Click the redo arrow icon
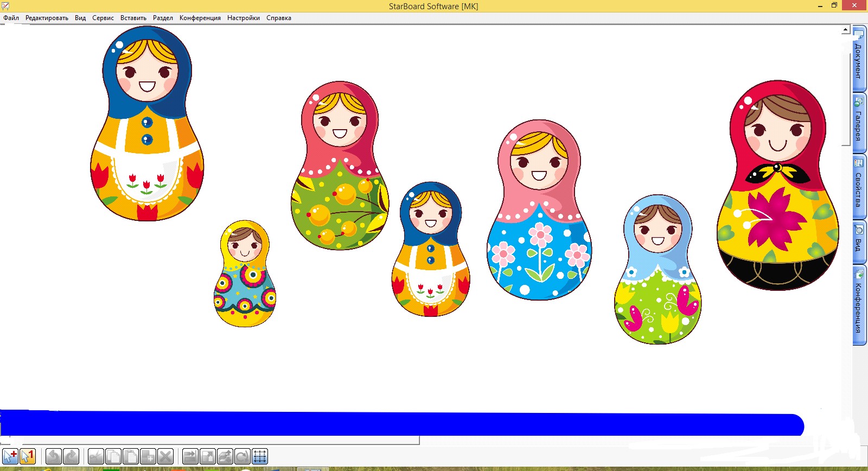Screen dimensions: 868x471 71,456
